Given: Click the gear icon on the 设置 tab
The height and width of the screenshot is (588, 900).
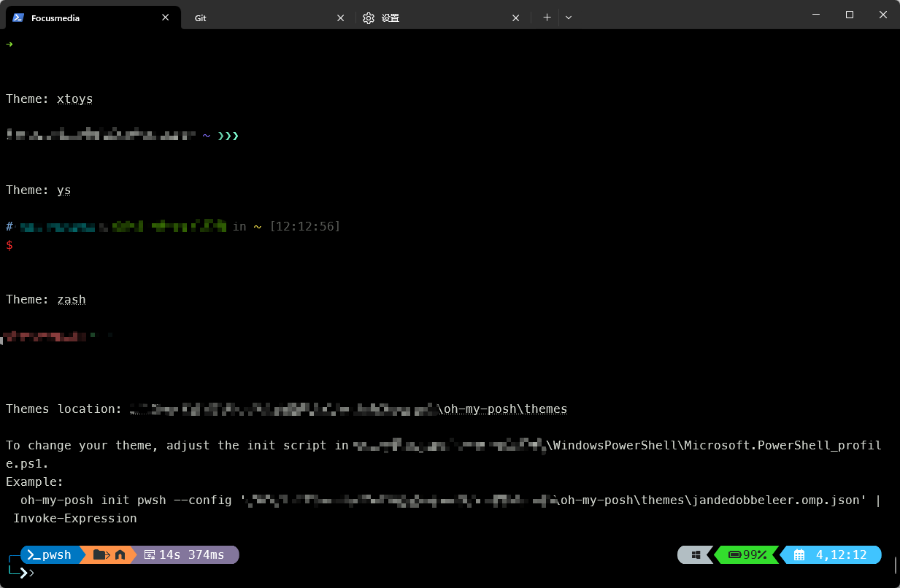Looking at the screenshot, I should pyautogui.click(x=369, y=18).
